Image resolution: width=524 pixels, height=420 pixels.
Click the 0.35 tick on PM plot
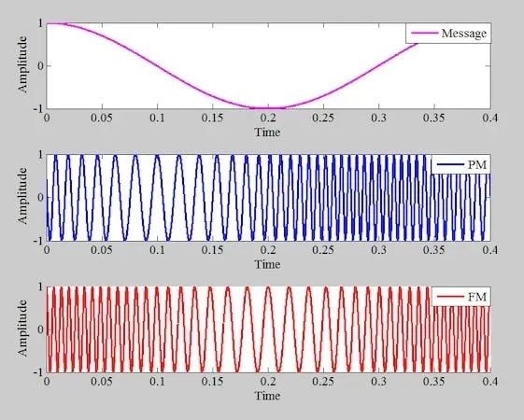pos(433,250)
